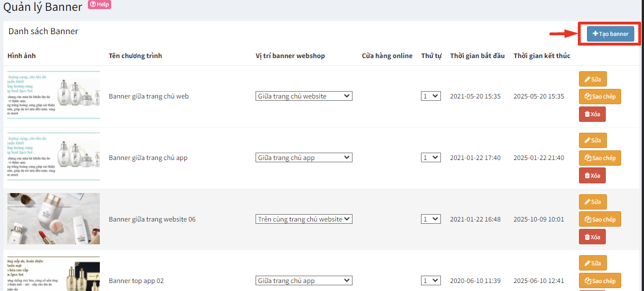Open thumbnail image of Banner giữa trang website 06
The height and width of the screenshot is (291, 644).
(x=53, y=219)
